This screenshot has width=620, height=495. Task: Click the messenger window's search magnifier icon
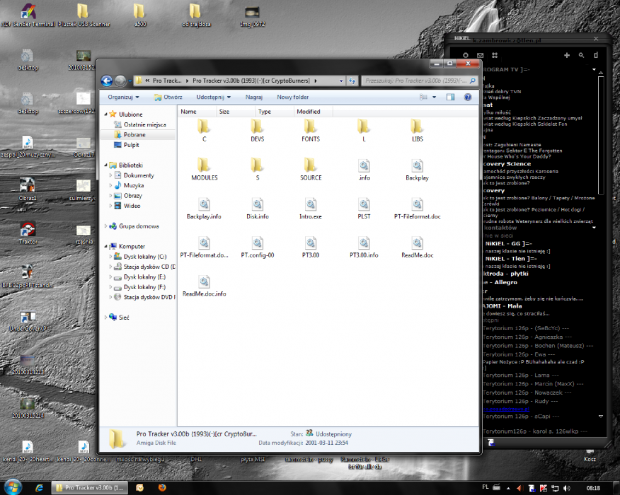[581, 55]
